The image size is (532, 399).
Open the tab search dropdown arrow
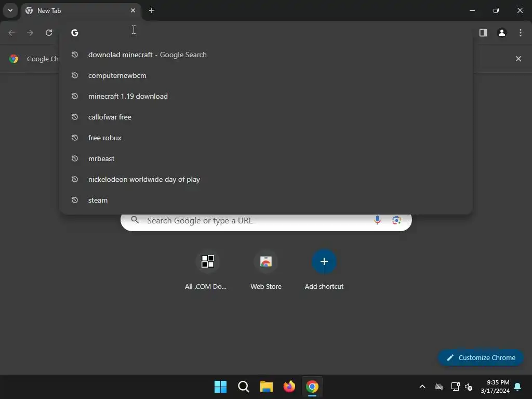pyautogui.click(x=10, y=10)
